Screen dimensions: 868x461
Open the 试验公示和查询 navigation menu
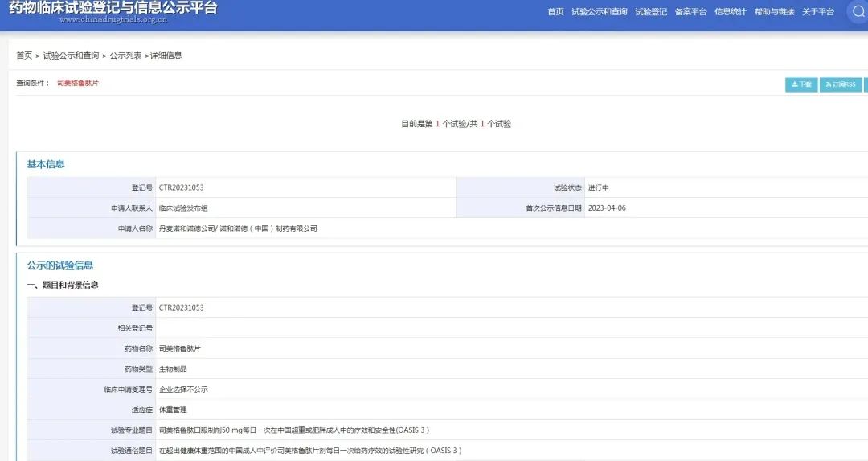coord(599,12)
